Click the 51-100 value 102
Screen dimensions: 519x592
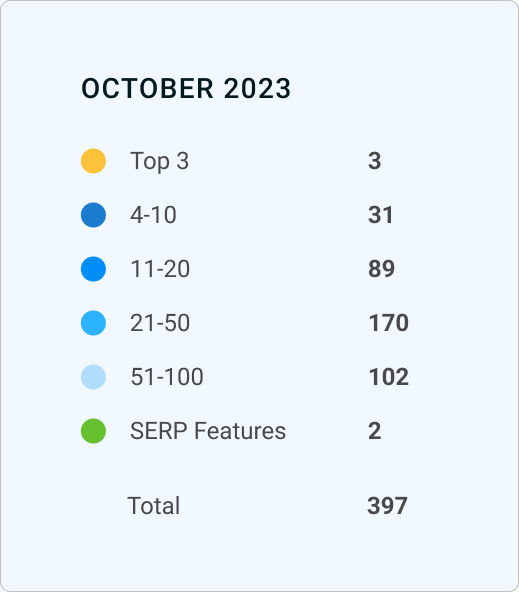[x=389, y=377]
